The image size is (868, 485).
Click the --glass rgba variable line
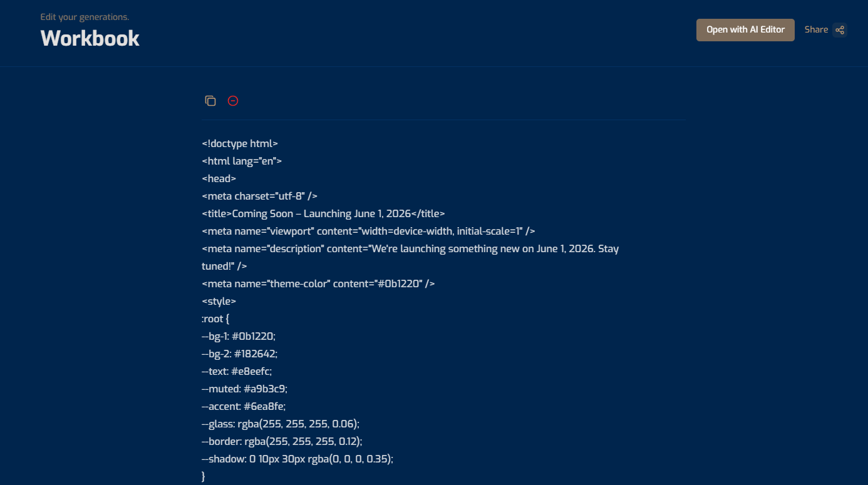281,424
